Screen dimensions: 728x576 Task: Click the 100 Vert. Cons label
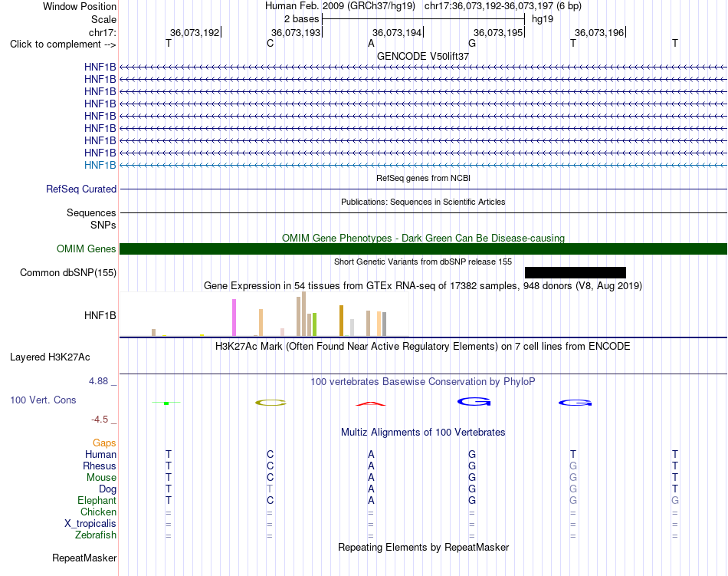coord(43,400)
